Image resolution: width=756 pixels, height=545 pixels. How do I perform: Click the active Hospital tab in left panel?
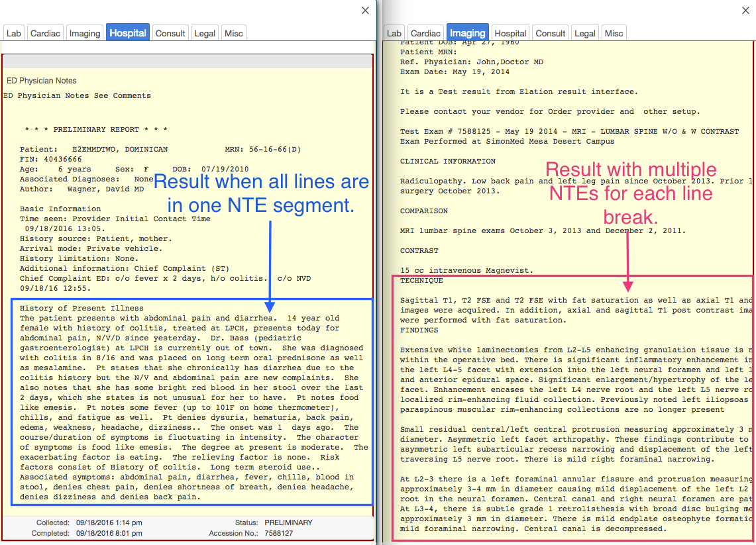click(128, 32)
